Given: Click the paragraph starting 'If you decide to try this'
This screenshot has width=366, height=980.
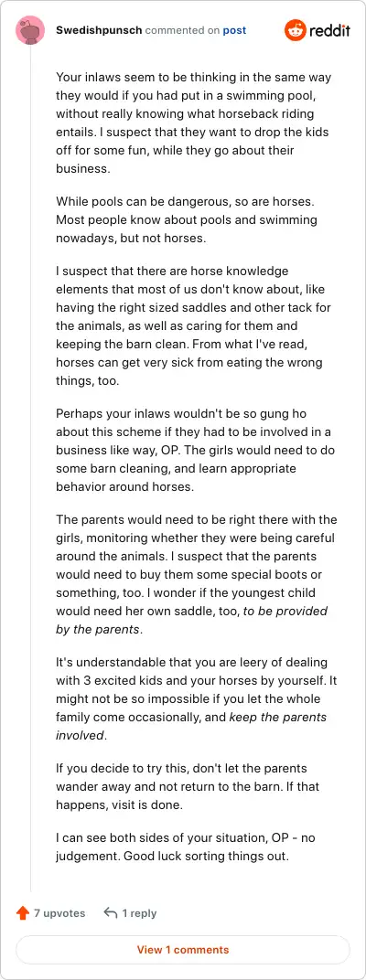Looking at the screenshot, I should tap(181, 786).
